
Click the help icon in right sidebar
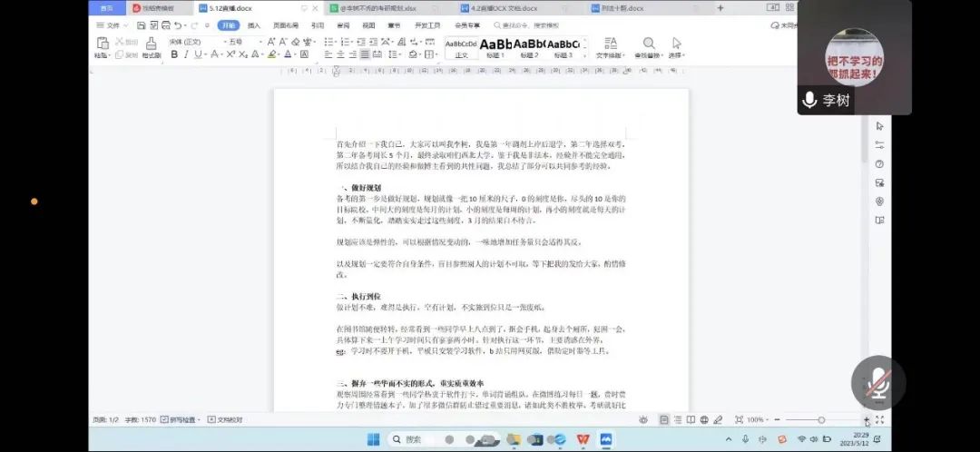click(x=878, y=164)
